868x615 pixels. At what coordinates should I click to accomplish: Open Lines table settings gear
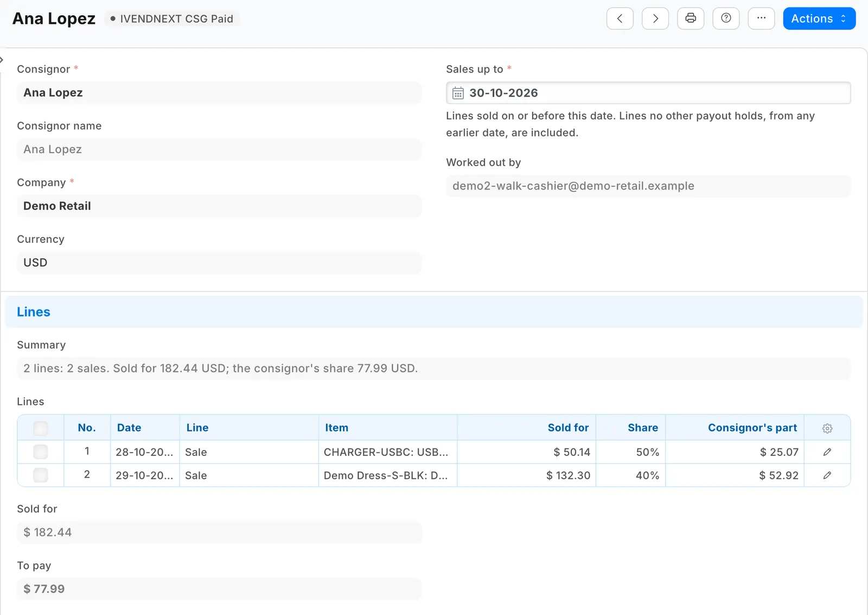(x=827, y=428)
